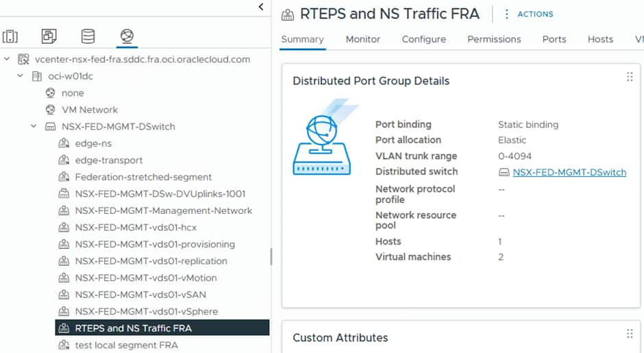Screen dimensions: 644x353
Task: Click vds01-vSphere port group icon
Action: click(x=64, y=311)
